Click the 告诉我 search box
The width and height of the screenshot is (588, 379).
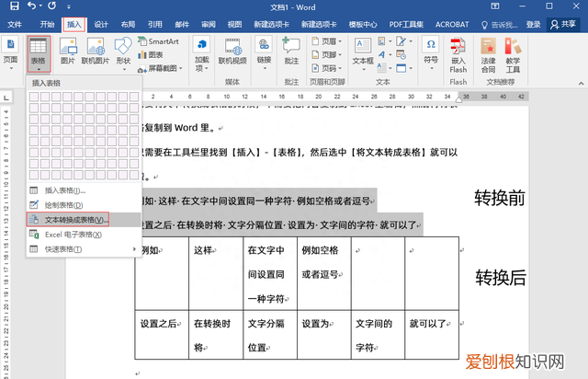[500, 25]
